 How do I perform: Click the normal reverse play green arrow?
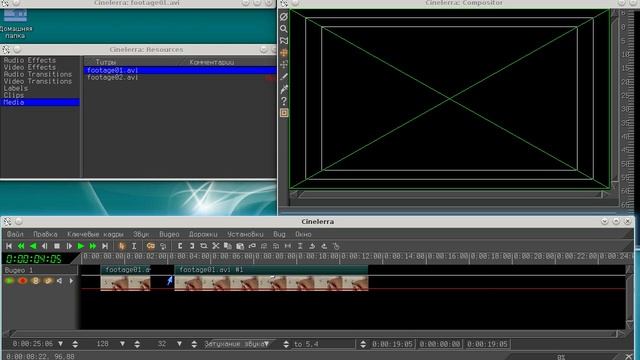[x=33, y=246]
